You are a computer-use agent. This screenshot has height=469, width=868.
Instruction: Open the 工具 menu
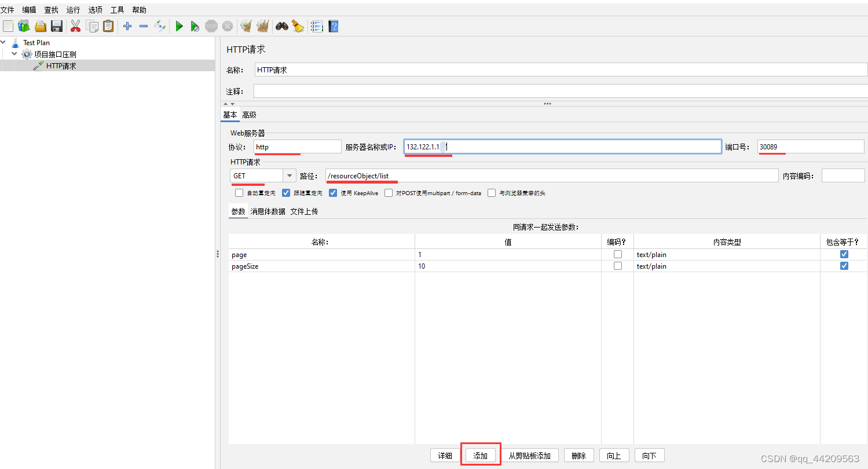[118, 10]
